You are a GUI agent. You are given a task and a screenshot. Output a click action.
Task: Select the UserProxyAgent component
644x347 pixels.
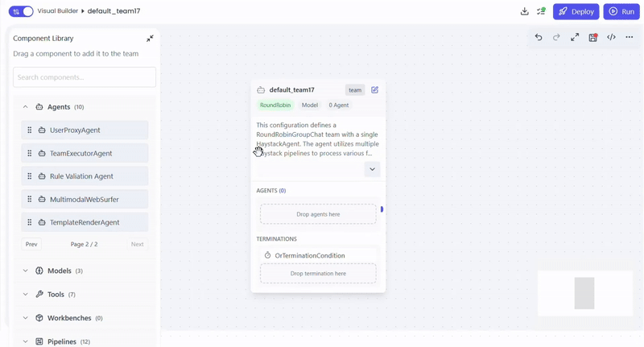(85, 130)
